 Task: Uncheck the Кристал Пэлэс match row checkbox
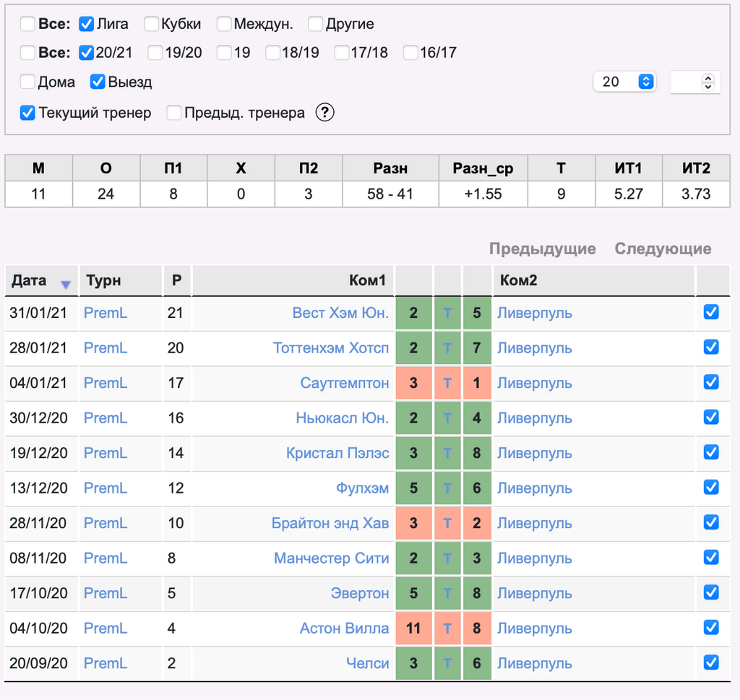[x=711, y=452]
